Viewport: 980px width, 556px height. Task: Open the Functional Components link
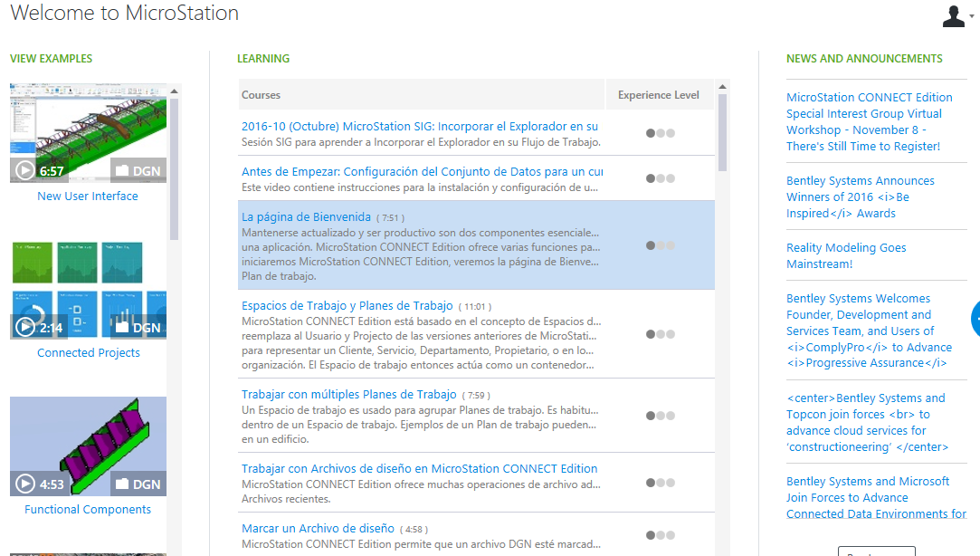tap(88, 510)
